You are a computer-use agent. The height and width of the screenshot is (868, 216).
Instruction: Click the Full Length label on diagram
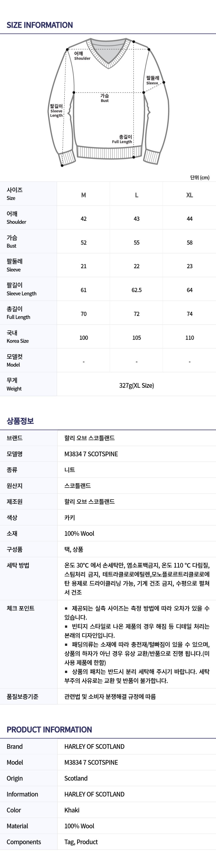pyautogui.click(x=122, y=139)
